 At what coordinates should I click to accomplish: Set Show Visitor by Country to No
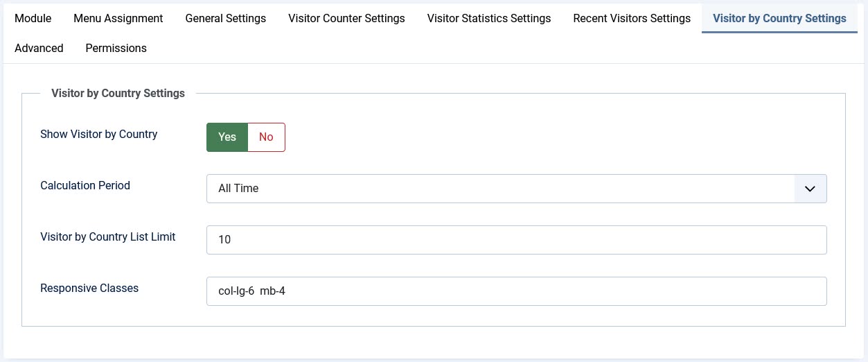pos(266,137)
